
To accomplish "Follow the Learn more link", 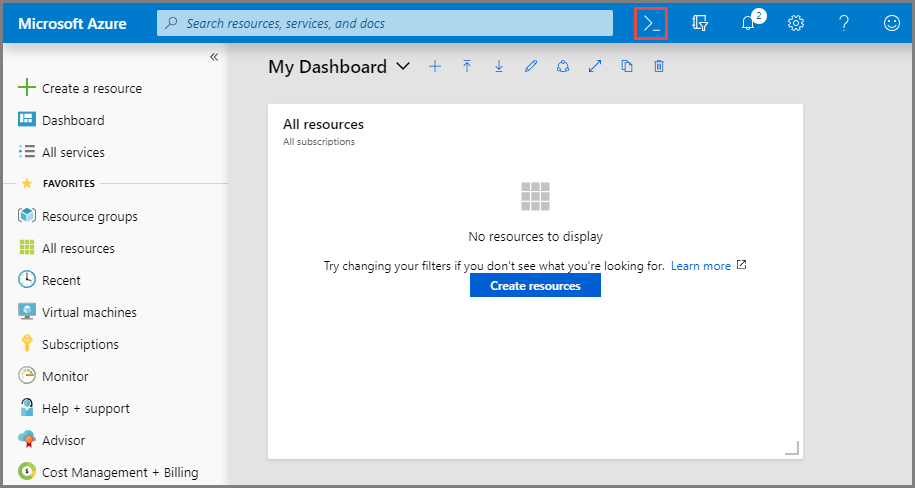I will (x=701, y=266).
